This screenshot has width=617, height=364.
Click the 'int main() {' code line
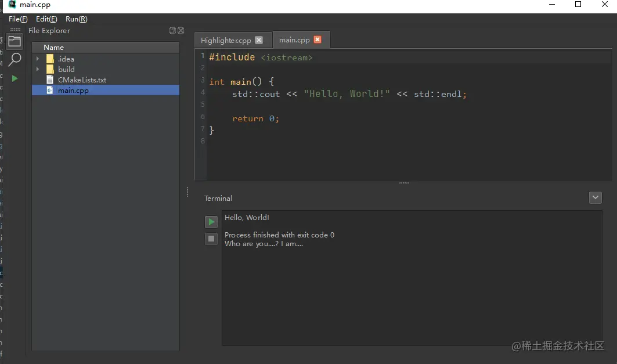(x=241, y=82)
